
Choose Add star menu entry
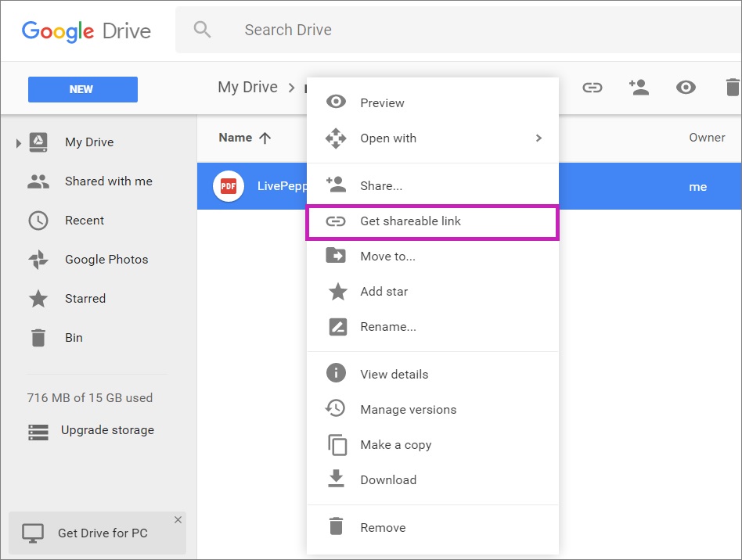click(x=433, y=292)
